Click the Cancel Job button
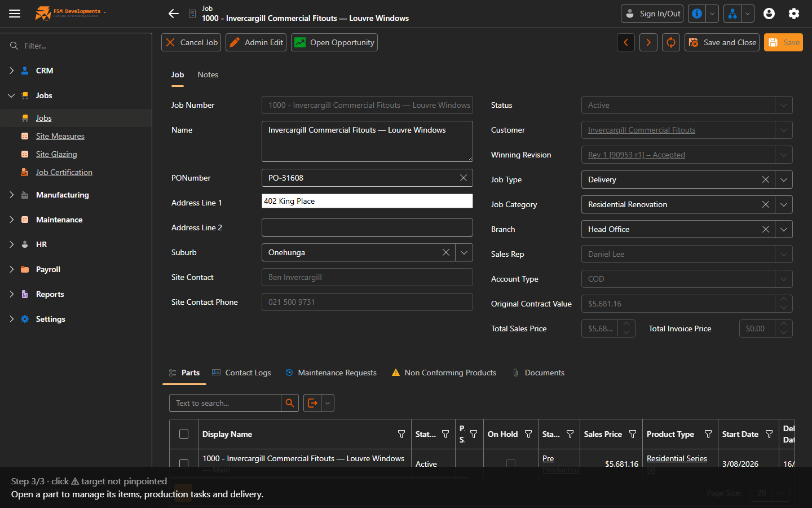812x508 pixels. pyautogui.click(x=192, y=42)
